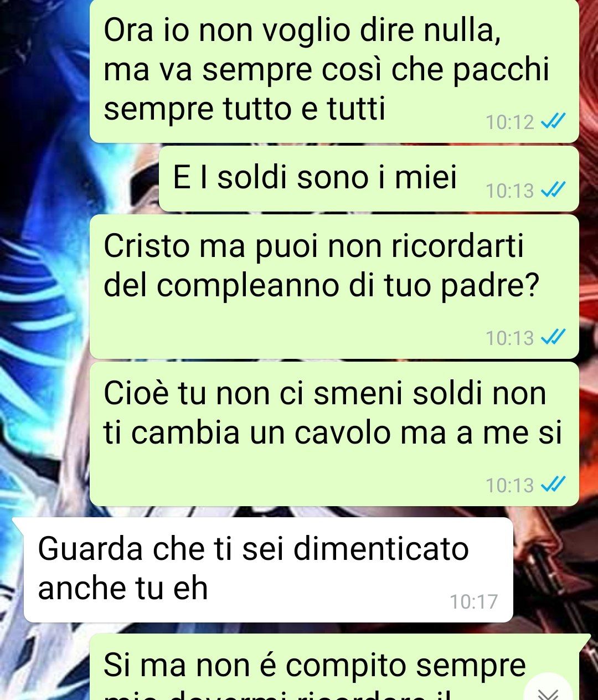This screenshot has height=700, width=598.
Task: Tap 10:13 timestamp under 'ma a me si'
Action: click(509, 485)
